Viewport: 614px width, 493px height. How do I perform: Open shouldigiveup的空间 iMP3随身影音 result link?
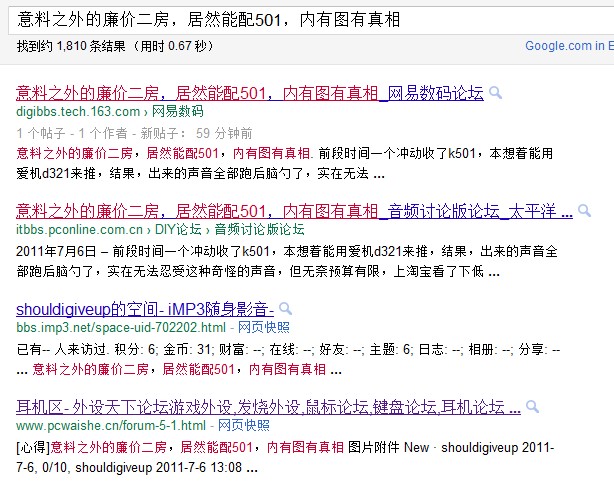coord(145,309)
